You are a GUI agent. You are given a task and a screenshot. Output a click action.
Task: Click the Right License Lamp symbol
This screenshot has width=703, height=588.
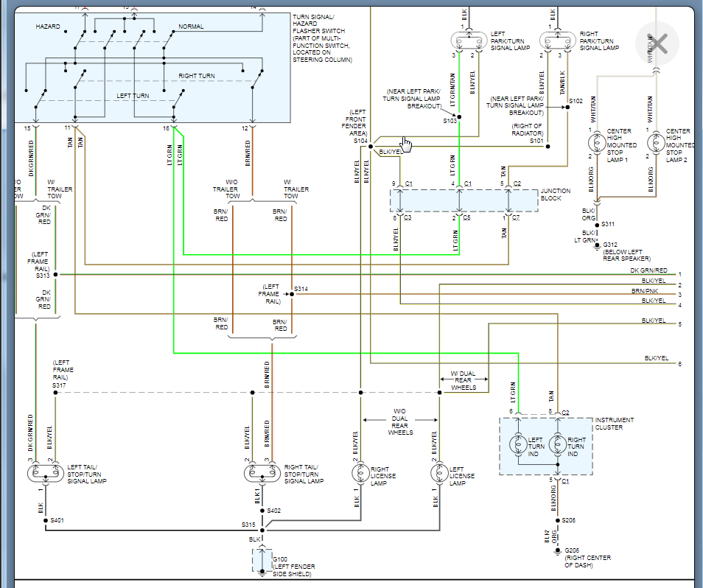tap(360, 473)
